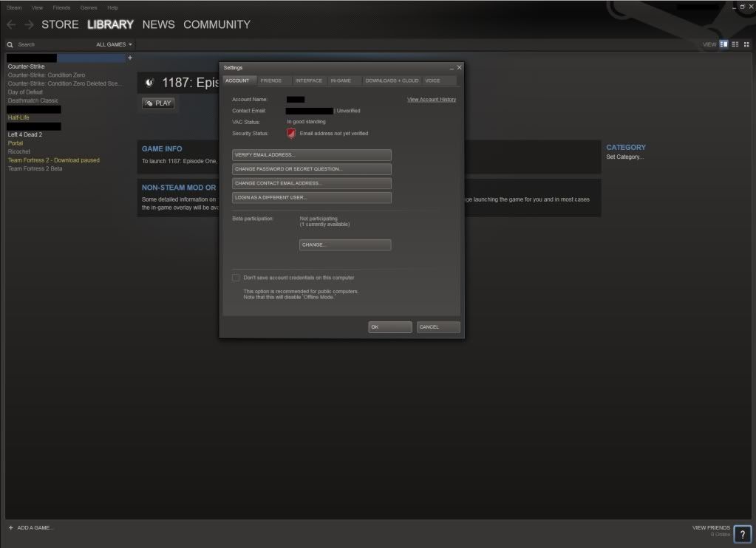Click Change Contact Email Address button
756x548 pixels.
[x=311, y=183]
